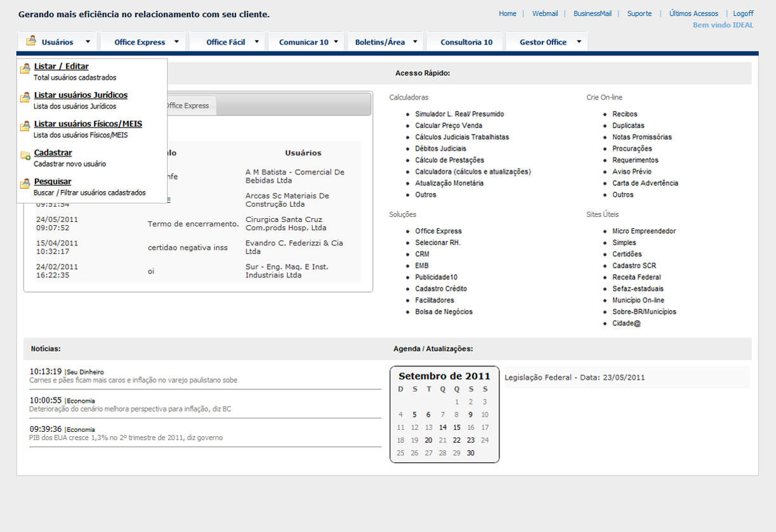Expand the Boletins/Área dropdown arrow
776x532 pixels.
415,42
